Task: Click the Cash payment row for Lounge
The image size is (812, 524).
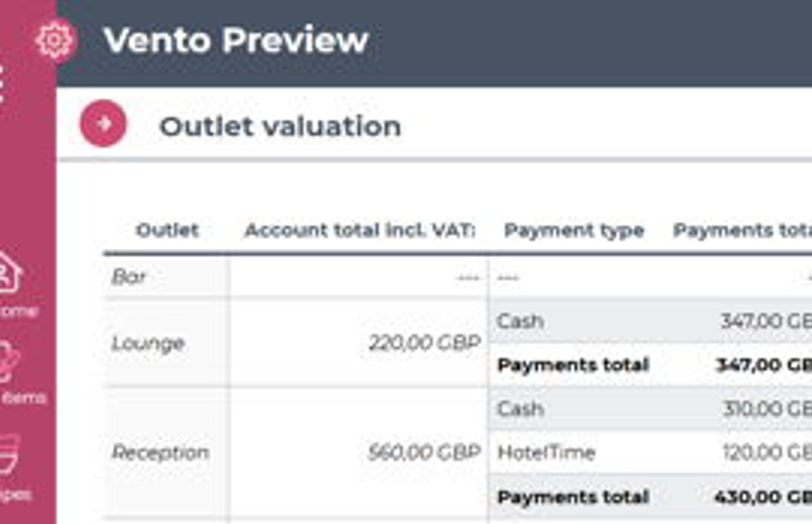Action: (651, 321)
